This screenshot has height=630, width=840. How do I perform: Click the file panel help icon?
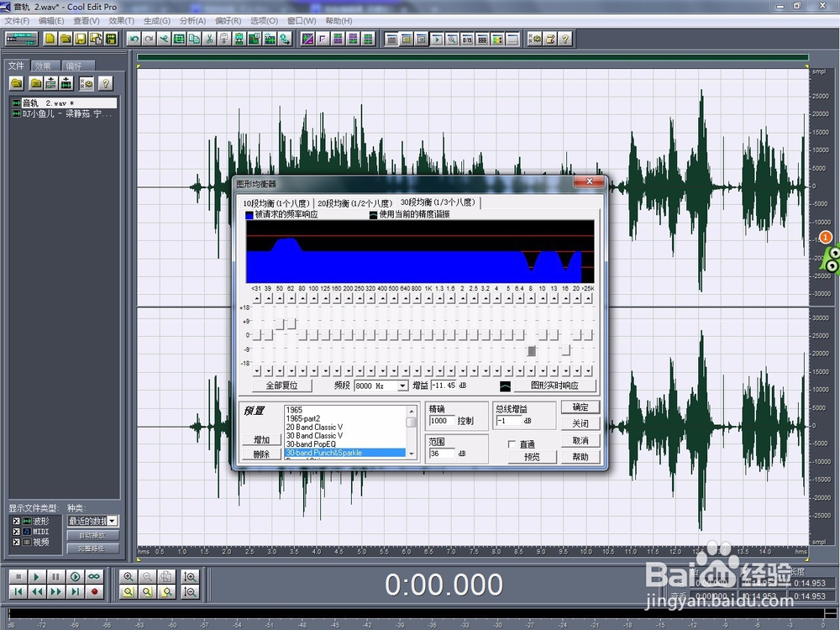click(106, 83)
